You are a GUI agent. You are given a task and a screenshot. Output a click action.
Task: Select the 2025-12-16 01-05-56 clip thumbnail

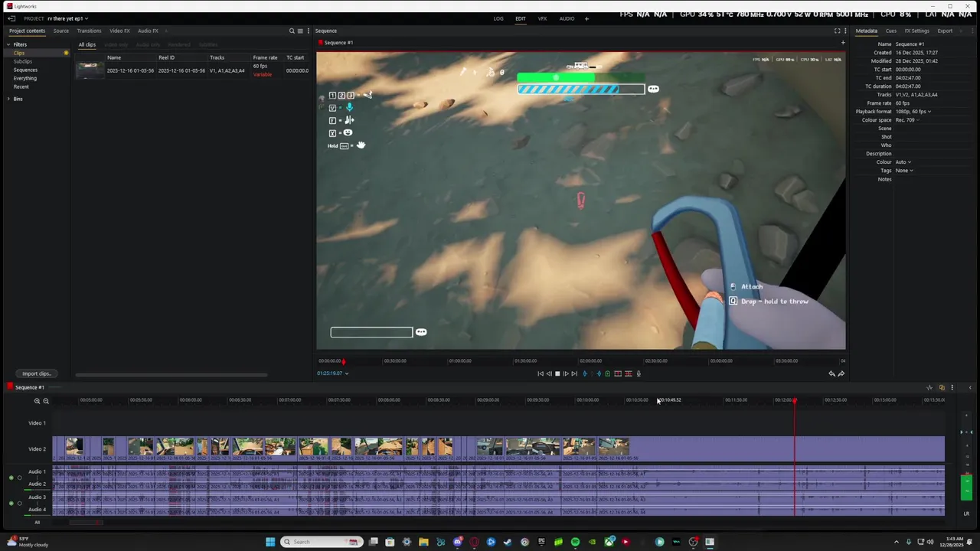(90, 70)
